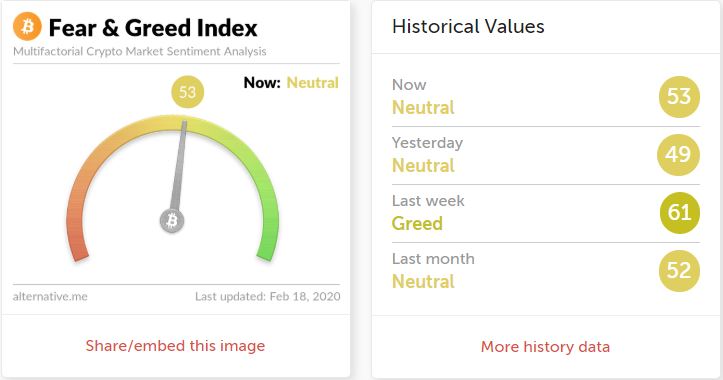Click the Last month value 52 circle
Image resolution: width=723 pixels, height=380 pixels.
tap(679, 271)
